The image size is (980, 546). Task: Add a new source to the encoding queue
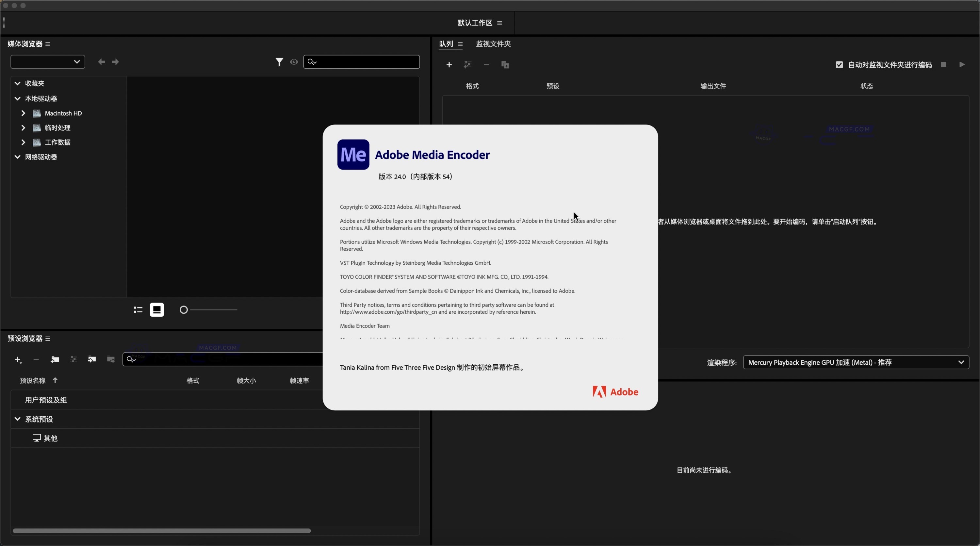(449, 65)
